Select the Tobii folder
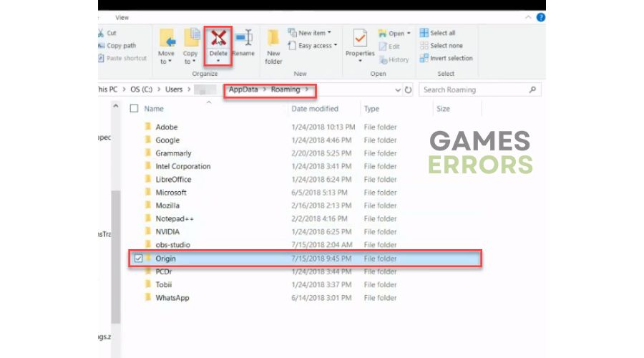The width and height of the screenshot is (644, 358). [x=163, y=284]
